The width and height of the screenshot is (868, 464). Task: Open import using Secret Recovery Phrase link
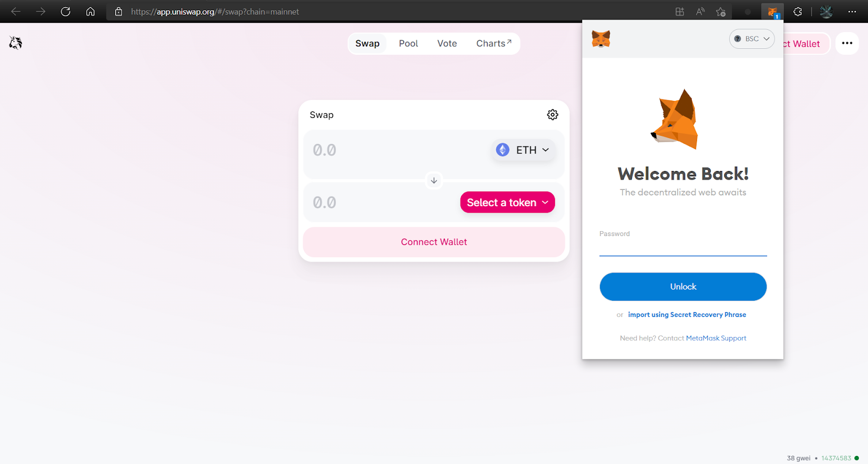[x=687, y=315]
